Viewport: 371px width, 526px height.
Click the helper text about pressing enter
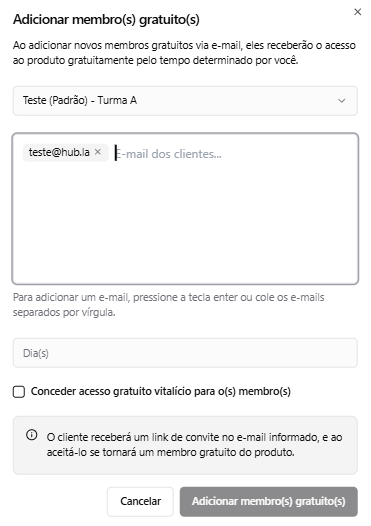(x=168, y=305)
